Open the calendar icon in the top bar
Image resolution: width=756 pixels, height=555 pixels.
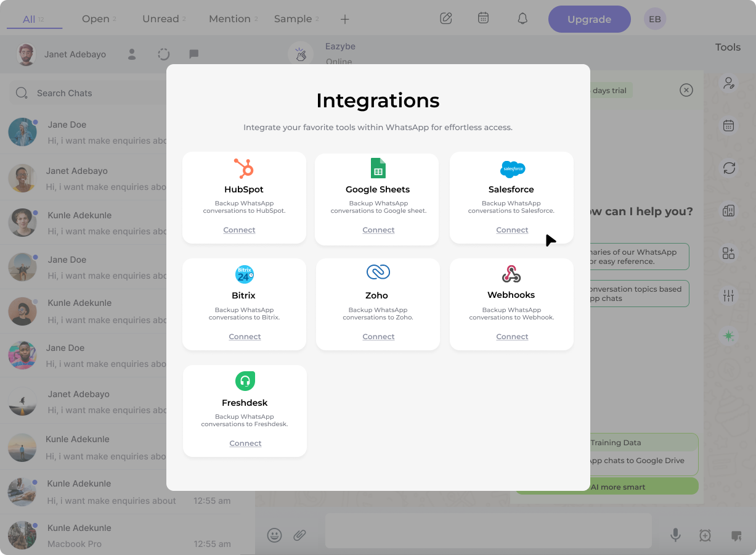483,18
